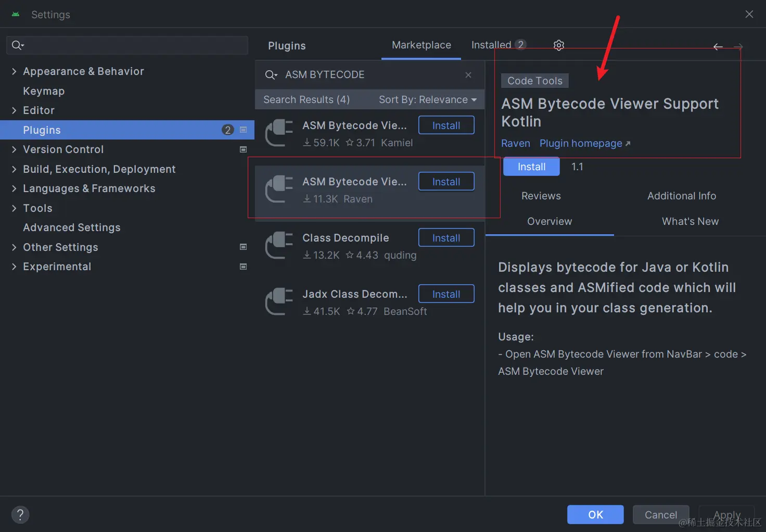
Task: Click the project-level icon beside Plugins
Action: [x=243, y=130]
